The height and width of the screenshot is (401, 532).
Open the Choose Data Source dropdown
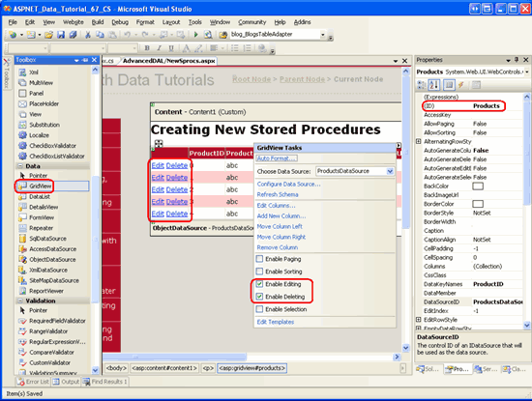(x=390, y=171)
